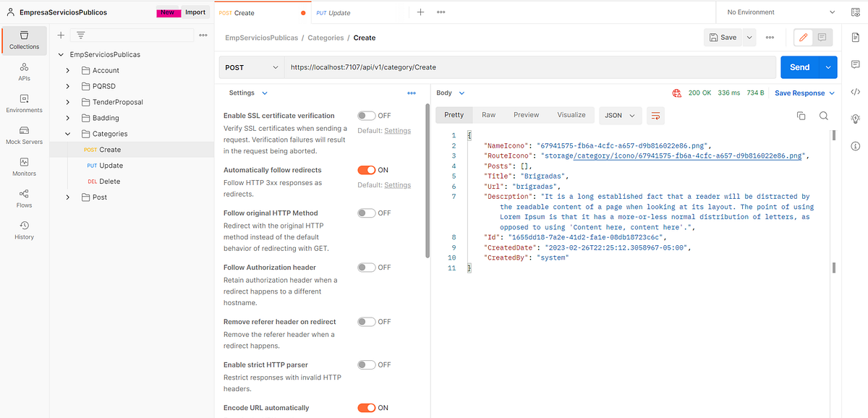
Task: Copy the response body using the copy icon
Action: click(801, 115)
